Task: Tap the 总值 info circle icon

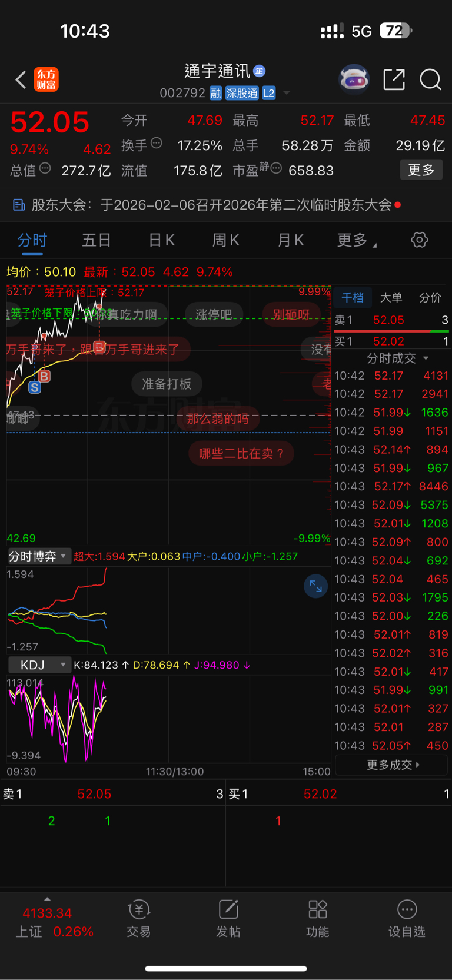Action: point(45,168)
